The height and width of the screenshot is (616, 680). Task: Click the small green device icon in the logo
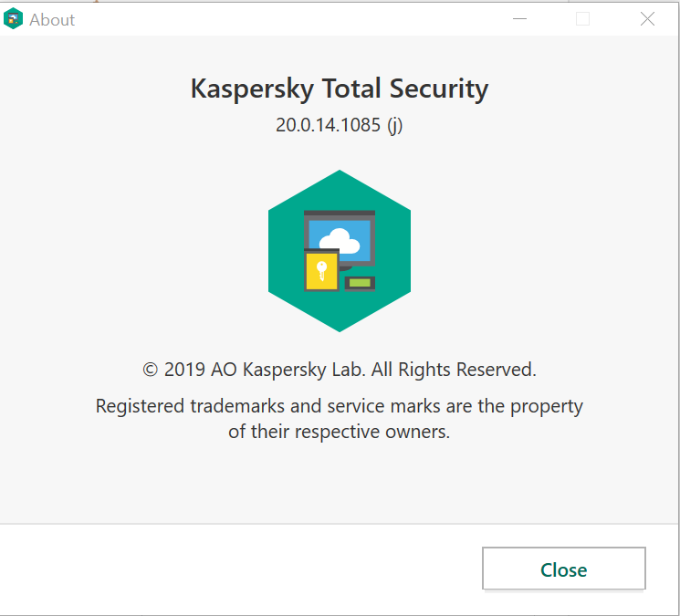pos(360,283)
